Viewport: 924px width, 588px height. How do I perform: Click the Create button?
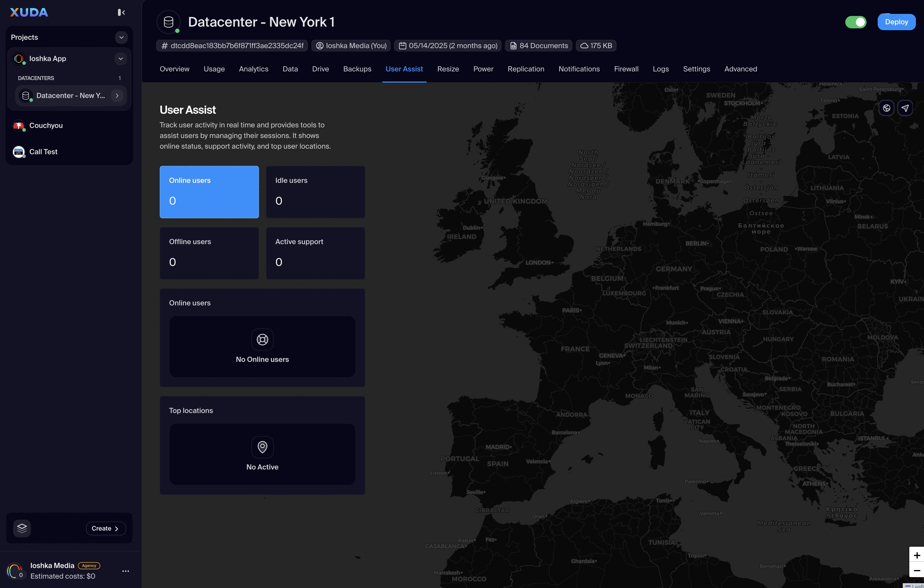106,528
